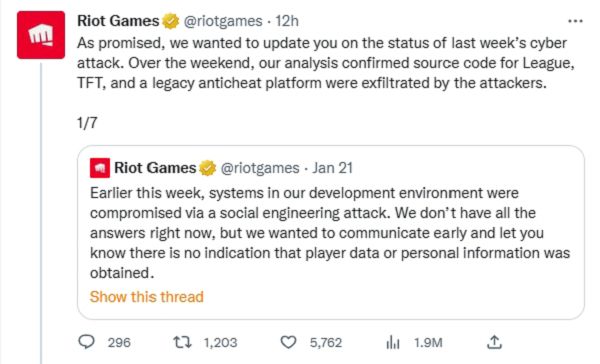Open the Jan 21 date in quoted tweet

(332, 168)
